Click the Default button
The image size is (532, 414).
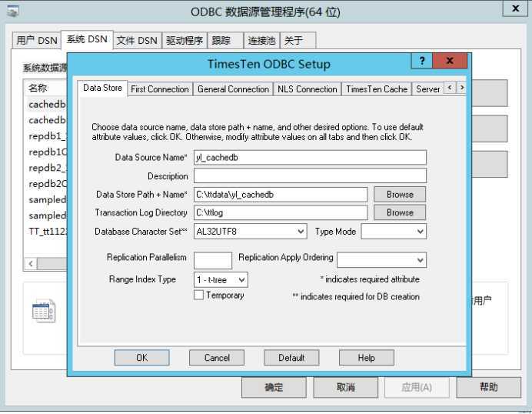[291, 358]
